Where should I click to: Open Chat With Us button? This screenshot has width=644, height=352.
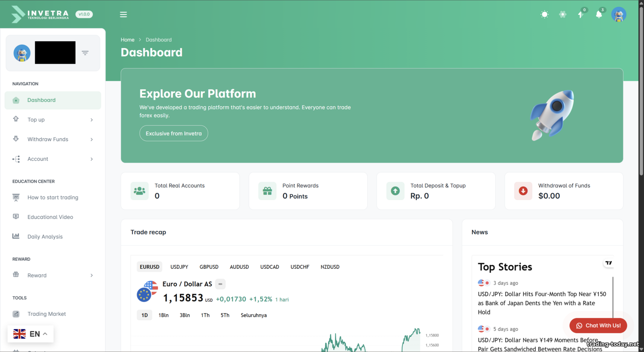point(598,325)
